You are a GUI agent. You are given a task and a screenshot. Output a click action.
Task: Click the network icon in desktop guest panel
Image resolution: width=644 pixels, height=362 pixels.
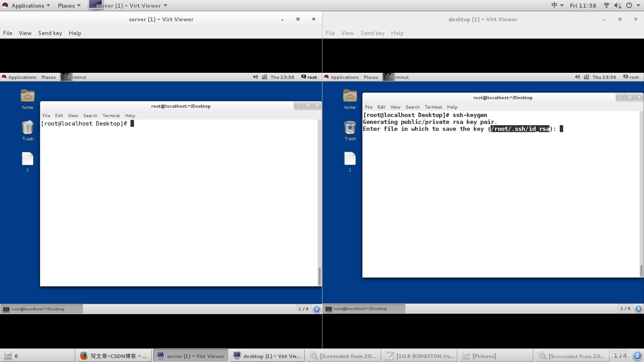pyautogui.click(x=586, y=77)
